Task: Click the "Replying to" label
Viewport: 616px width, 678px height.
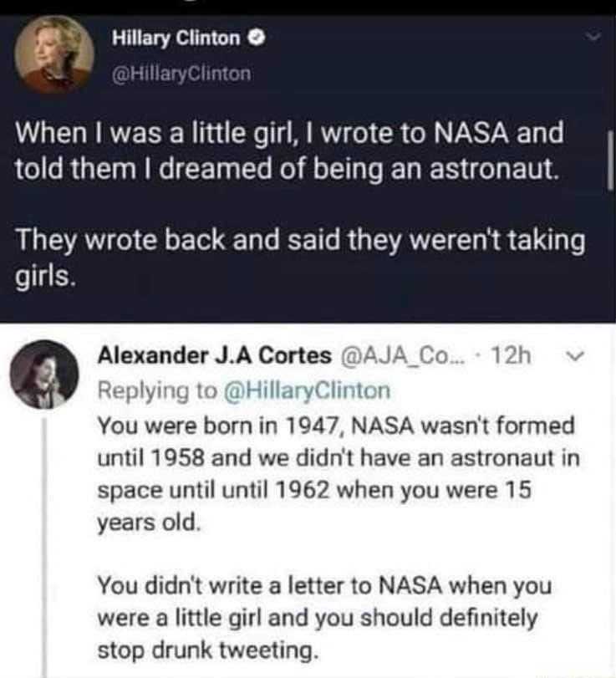Action: pos(157,390)
